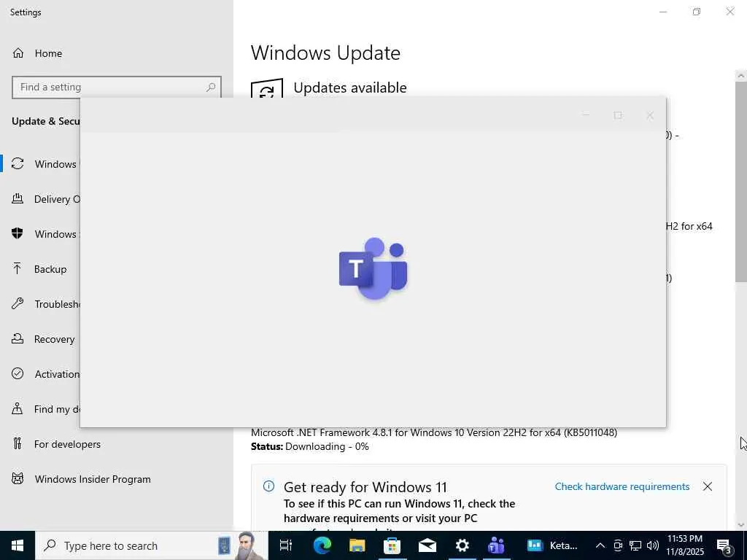Viewport: 747px width, 560px height.
Task: Click the Updates available heading
Action: [350, 87]
